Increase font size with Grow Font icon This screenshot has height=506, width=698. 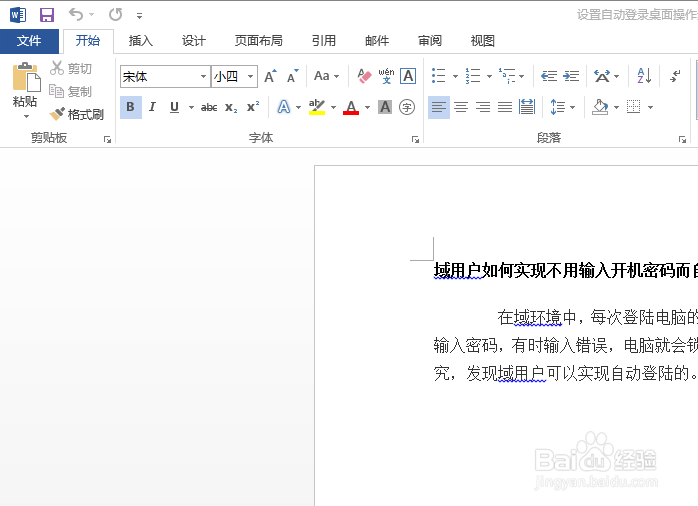click(x=270, y=77)
